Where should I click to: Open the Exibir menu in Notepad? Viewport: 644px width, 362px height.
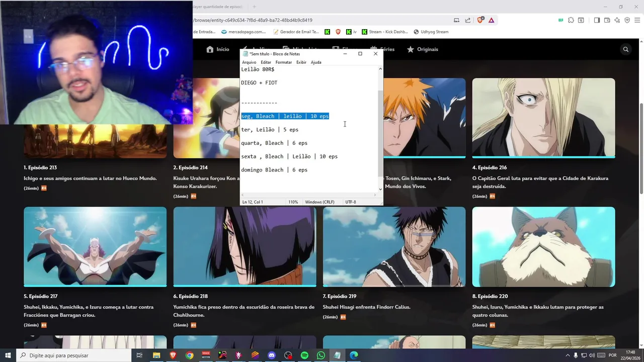pos(301,62)
